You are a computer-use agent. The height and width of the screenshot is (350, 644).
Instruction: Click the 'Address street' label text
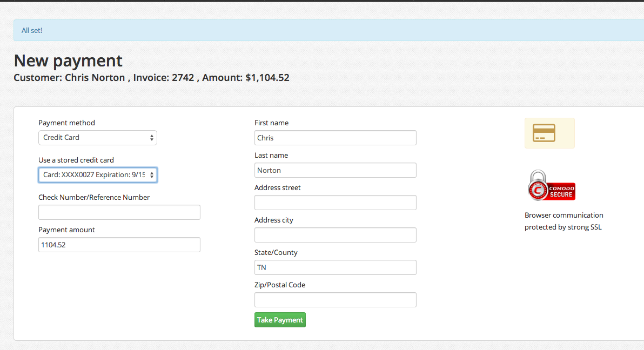point(278,187)
